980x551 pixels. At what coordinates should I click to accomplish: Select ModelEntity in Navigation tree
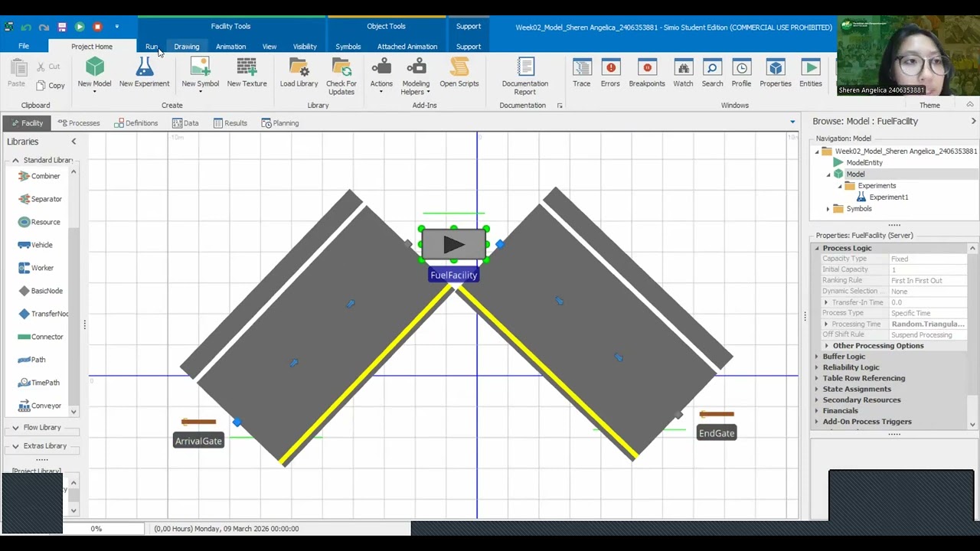[x=864, y=163]
